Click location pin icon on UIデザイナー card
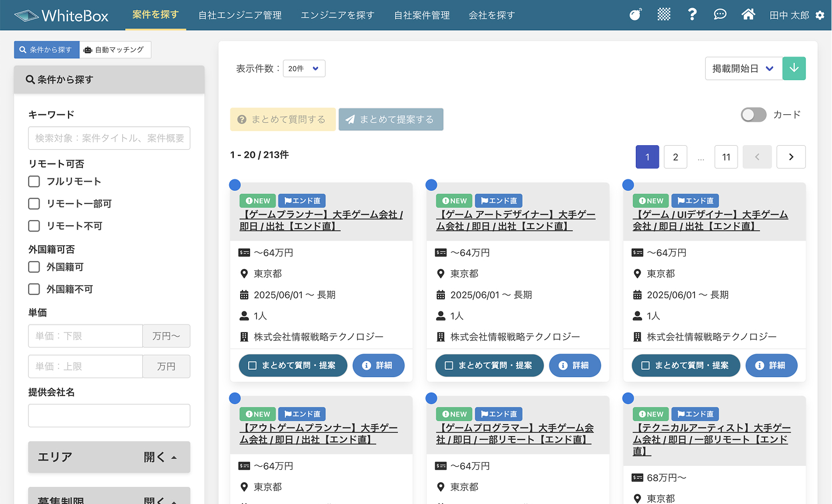 pos(637,274)
